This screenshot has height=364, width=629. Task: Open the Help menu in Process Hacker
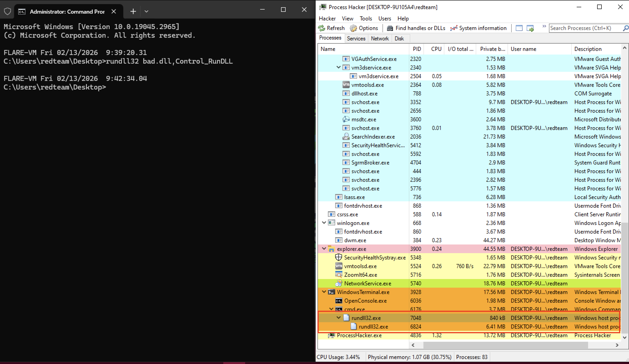click(x=403, y=18)
